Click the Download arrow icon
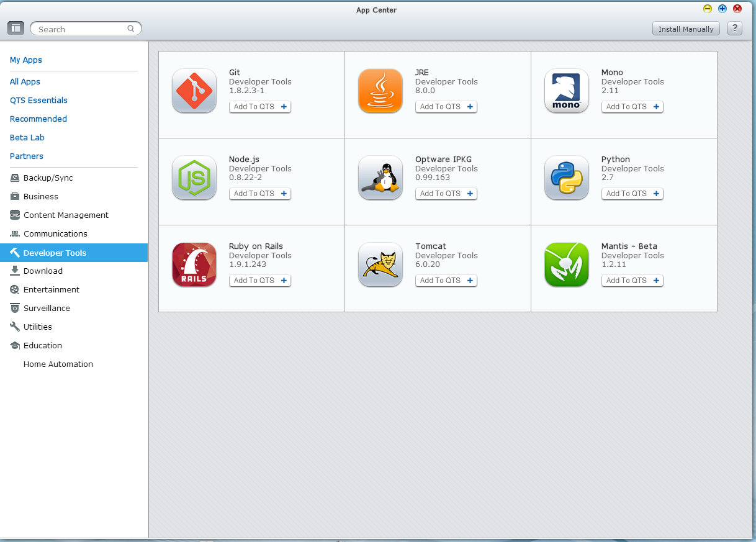756x542 pixels. (15, 271)
